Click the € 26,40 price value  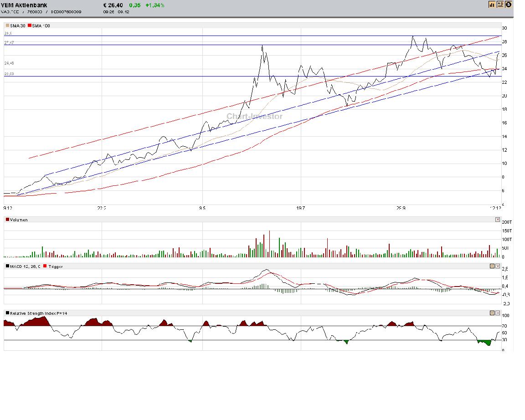[x=113, y=5]
